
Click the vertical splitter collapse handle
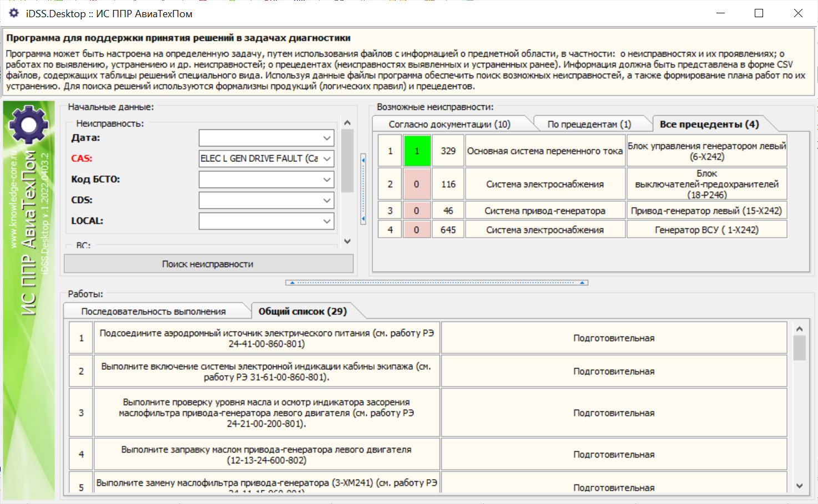(x=363, y=189)
